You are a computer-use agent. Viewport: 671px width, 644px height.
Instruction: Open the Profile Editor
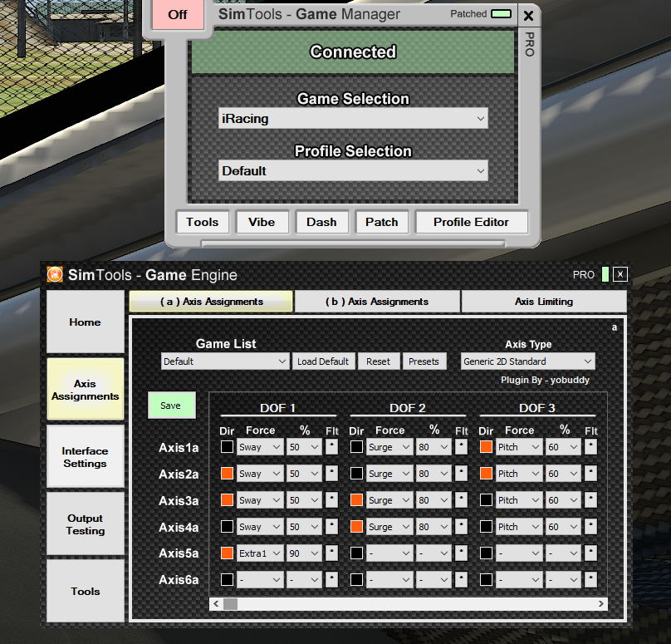coord(471,222)
